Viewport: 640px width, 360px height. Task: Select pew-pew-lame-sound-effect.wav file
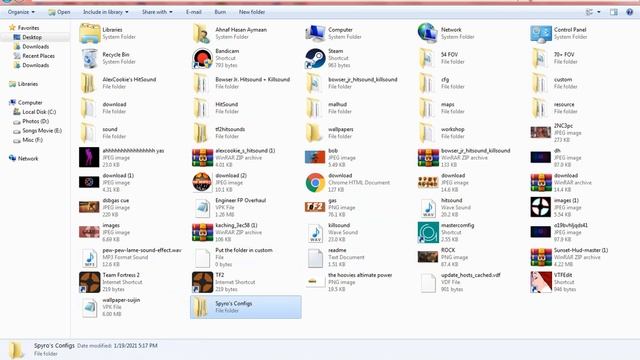click(x=131, y=257)
